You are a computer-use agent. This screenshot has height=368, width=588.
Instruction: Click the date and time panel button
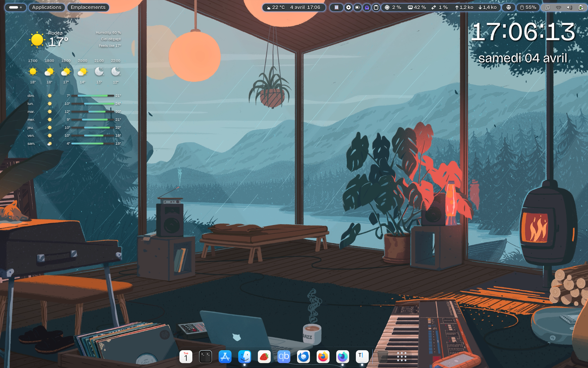[305, 7]
